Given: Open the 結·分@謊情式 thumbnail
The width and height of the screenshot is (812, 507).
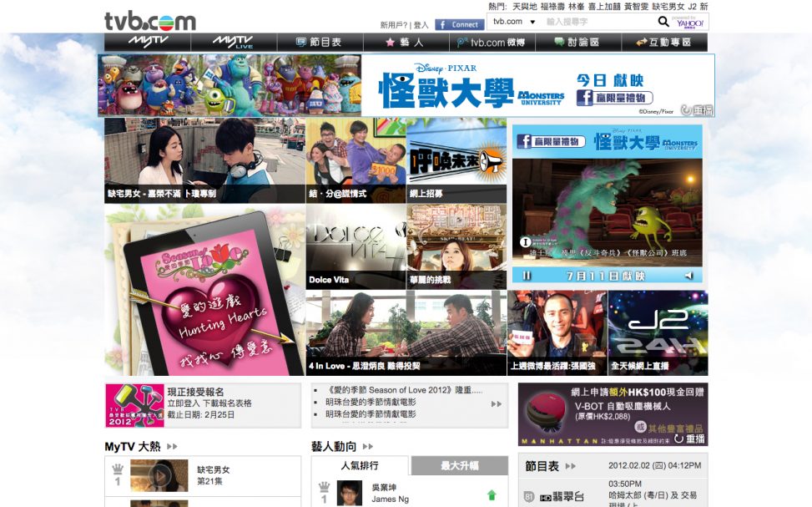Looking at the screenshot, I should (356, 160).
